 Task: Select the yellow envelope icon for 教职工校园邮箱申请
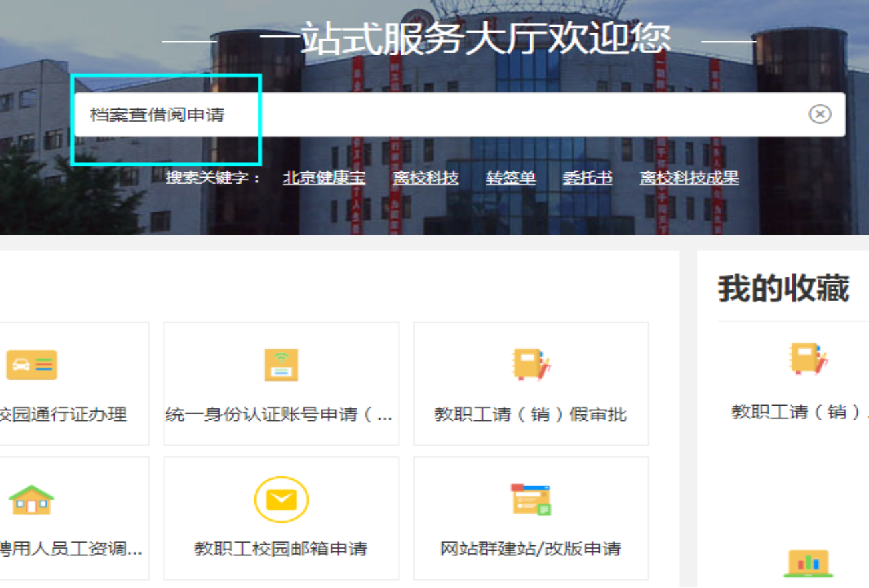pos(281,500)
